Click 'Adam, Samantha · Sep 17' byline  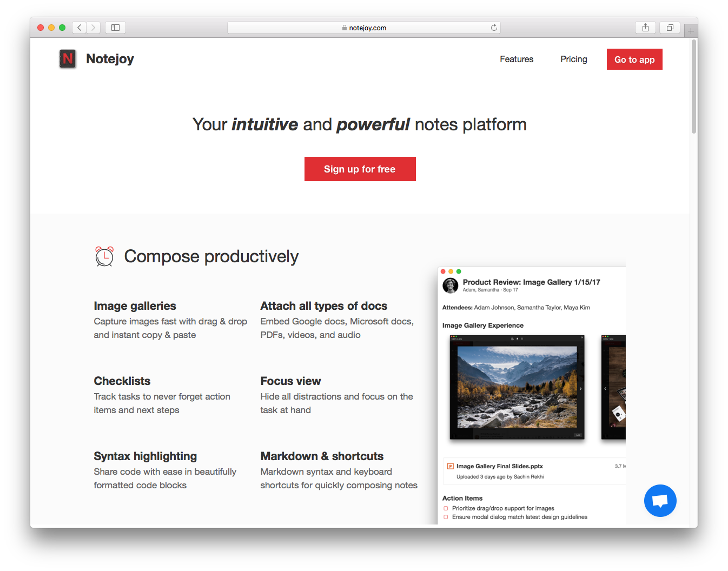point(490,290)
